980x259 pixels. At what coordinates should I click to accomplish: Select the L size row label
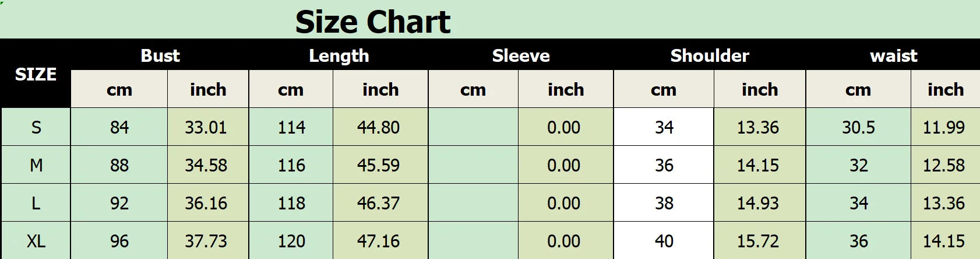(x=36, y=203)
